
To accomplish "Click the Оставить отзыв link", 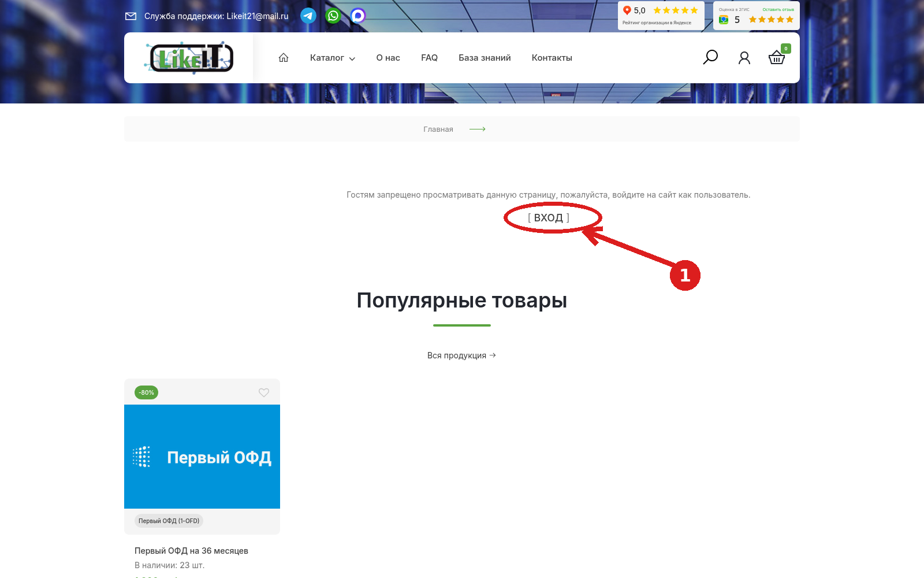I will coord(778,9).
